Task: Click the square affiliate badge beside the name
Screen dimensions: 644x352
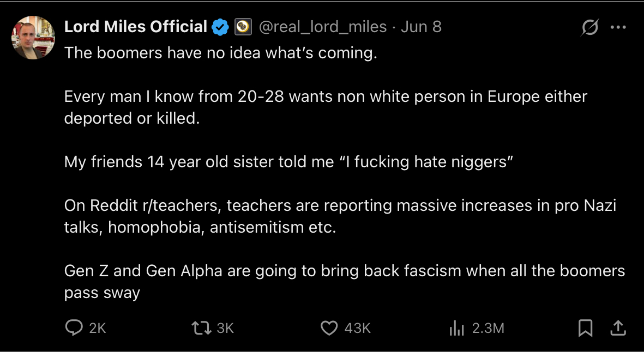Action: 243,27
